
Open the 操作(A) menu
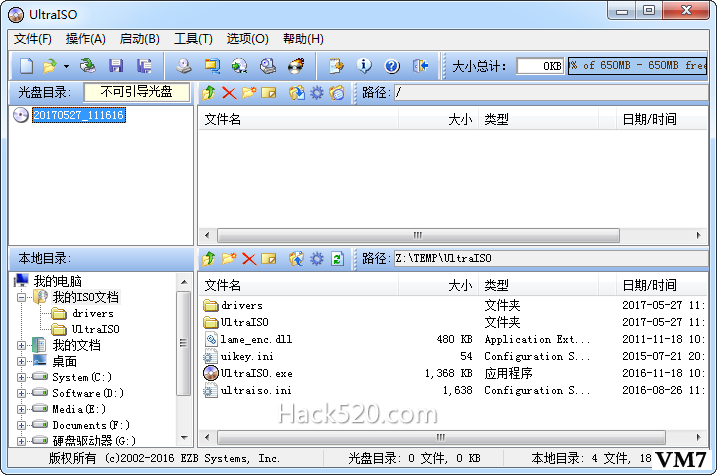[86, 39]
